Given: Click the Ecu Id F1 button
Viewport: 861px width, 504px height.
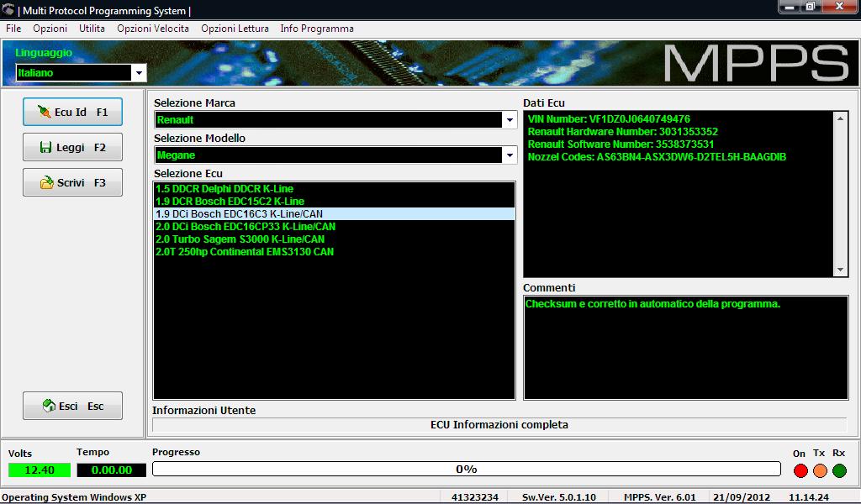Looking at the screenshot, I should click(x=72, y=112).
